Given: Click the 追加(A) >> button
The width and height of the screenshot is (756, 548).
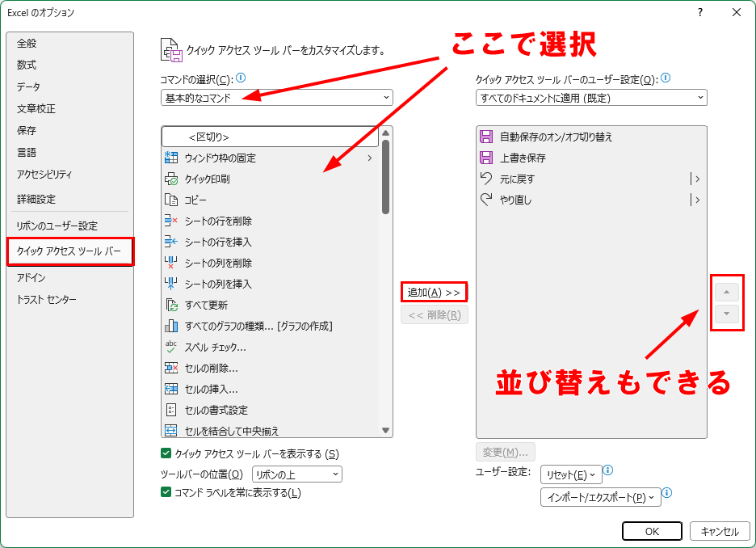Looking at the screenshot, I should [434, 293].
